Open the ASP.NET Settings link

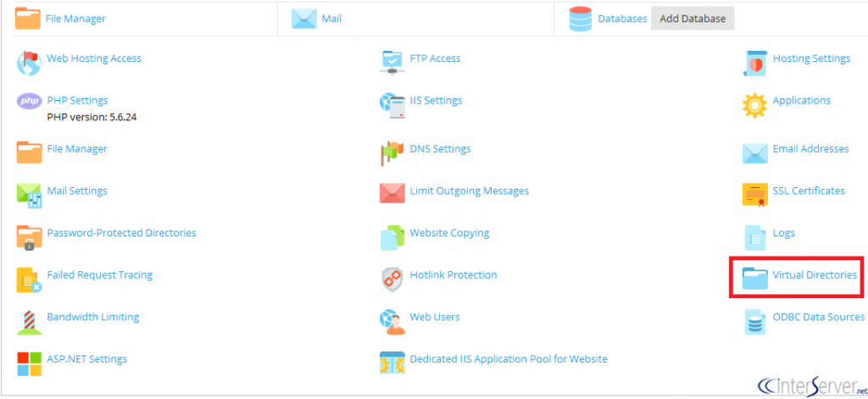click(87, 359)
